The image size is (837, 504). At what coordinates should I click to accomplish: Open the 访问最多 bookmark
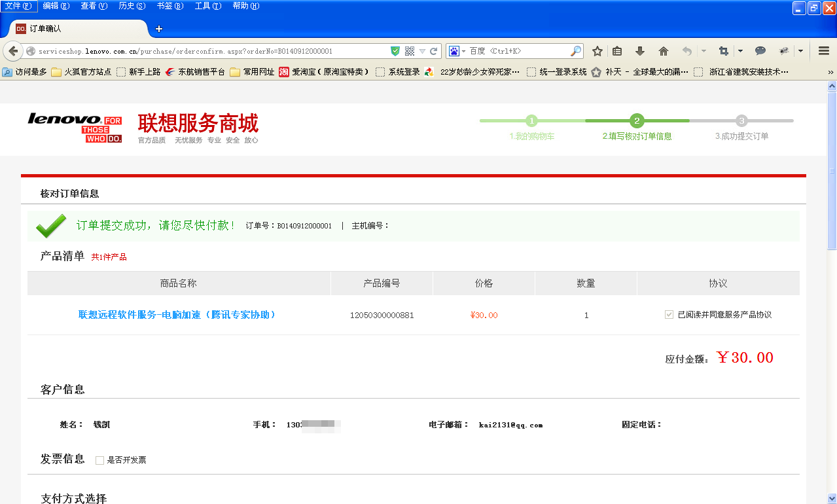point(25,72)
